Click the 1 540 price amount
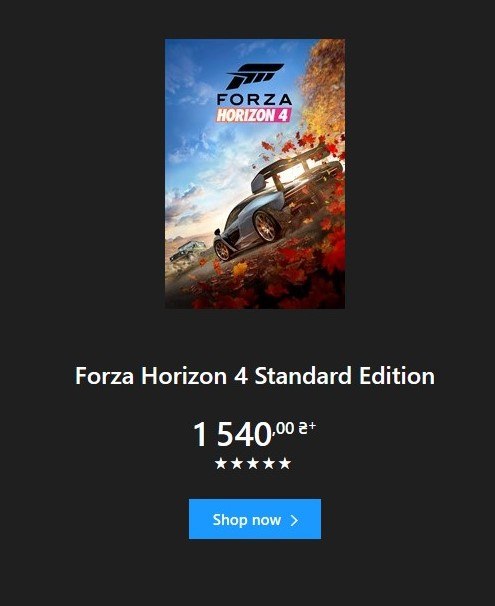The image size is (495, 606). point(232,434)
